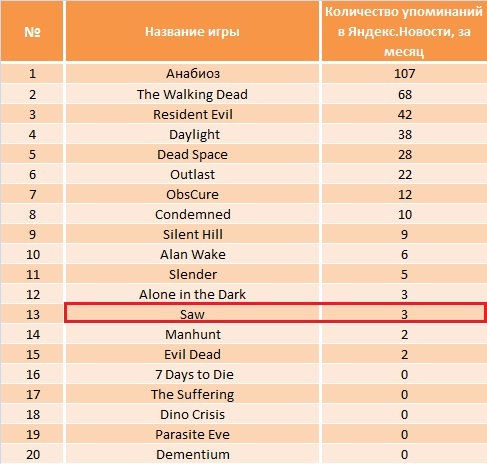Image resolution: width=487 pixels, height=464 pixels.
Task: Select the 'Dead Space' cell
Action: coord(192,154)
